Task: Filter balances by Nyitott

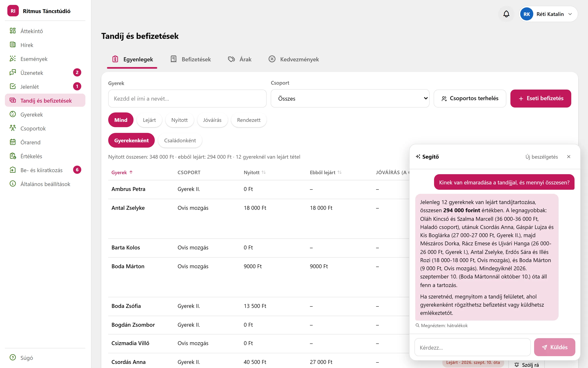Action: (179, 120)
